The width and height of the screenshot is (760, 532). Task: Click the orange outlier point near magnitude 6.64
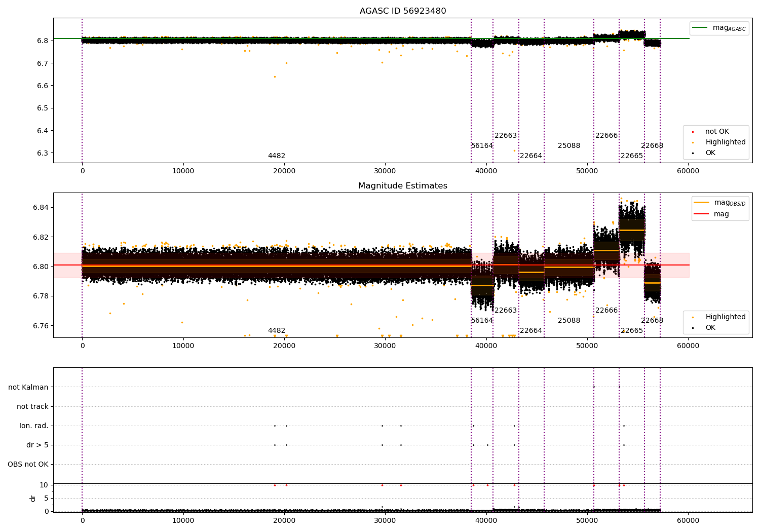[275, 77]
